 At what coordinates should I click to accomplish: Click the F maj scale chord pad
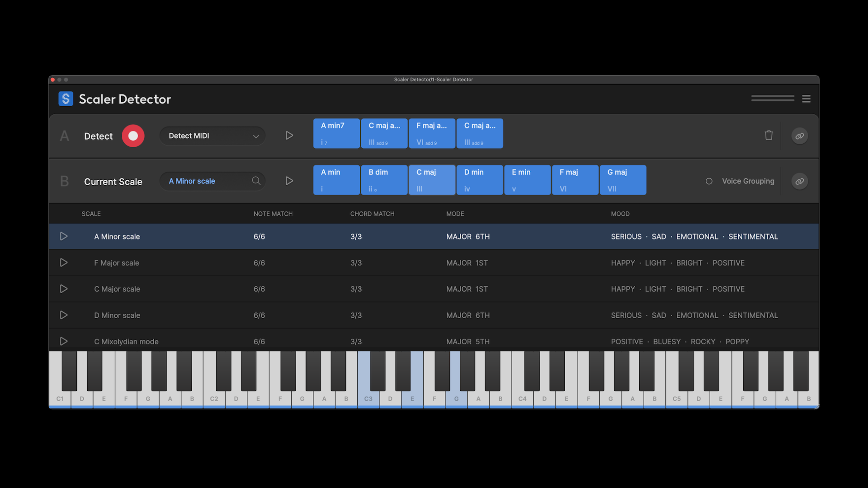click(x=575, y=180)
